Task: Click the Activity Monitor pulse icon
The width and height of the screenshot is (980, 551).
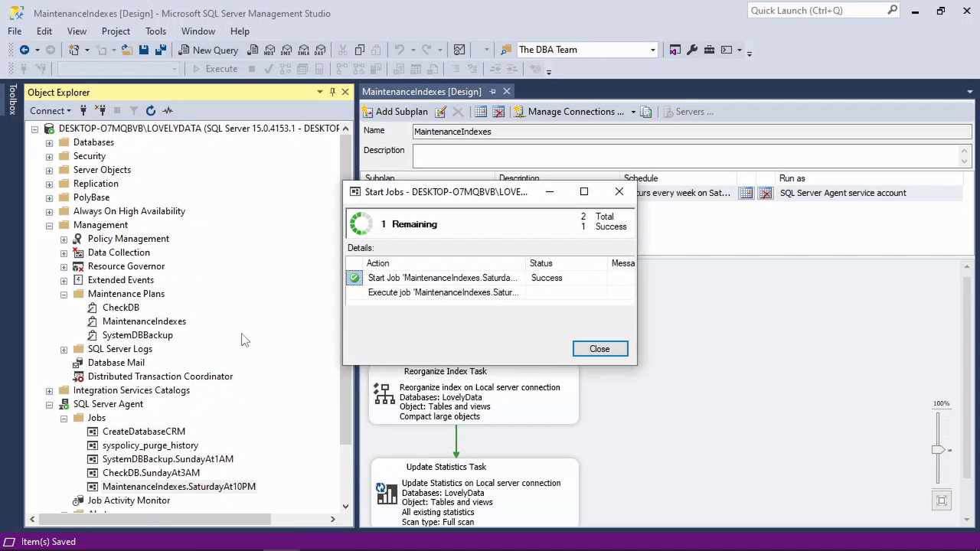Action: click(168, 111)
